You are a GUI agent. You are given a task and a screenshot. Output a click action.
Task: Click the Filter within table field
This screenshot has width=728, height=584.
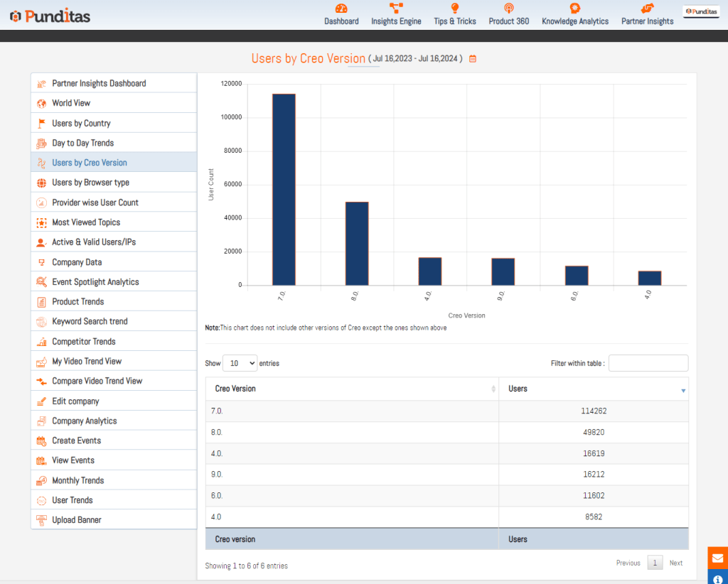click(648, 363)
